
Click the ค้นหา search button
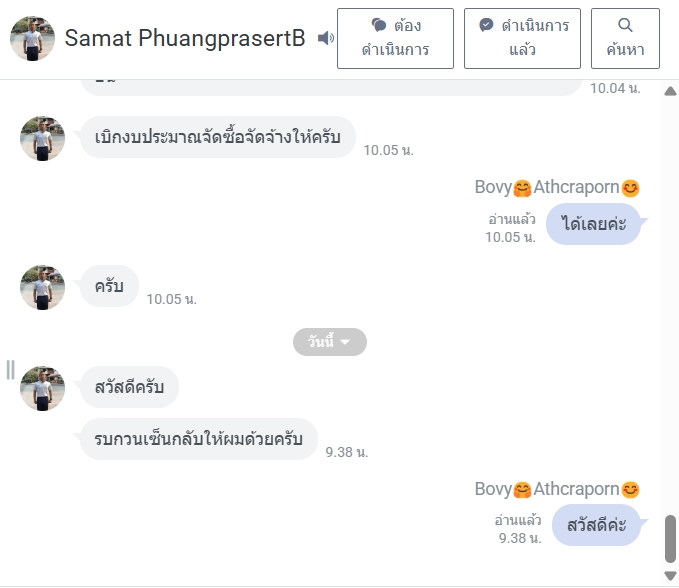pyautogui.click(x=625, y=38)
